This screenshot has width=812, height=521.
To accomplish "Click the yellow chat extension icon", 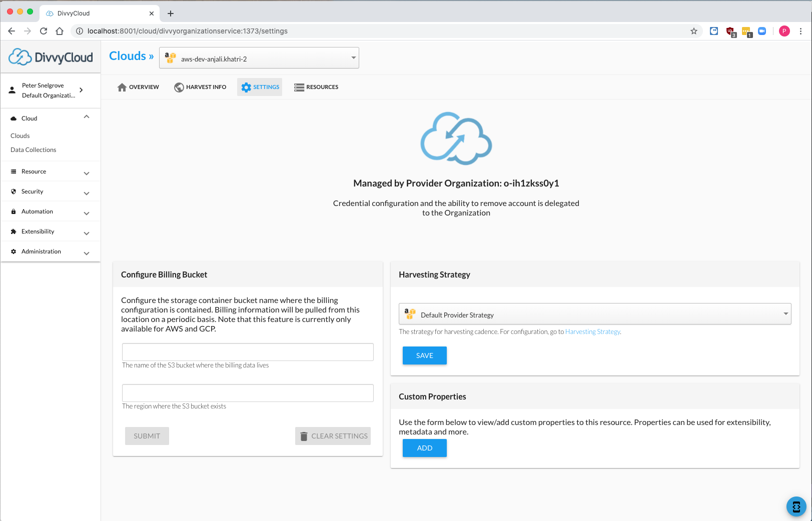I will pyautogui.click(x=746, y=31).
